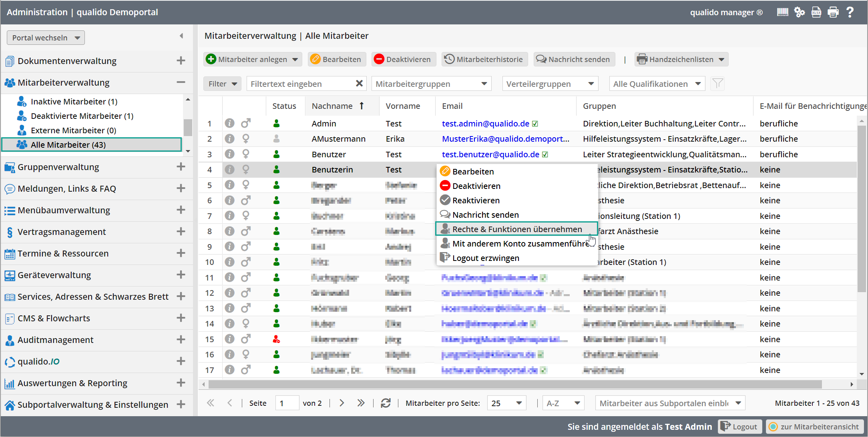The width and height of the screenshot is (868, 437).
Task: Click the Logout button in footer
Action: click(740, 427)
